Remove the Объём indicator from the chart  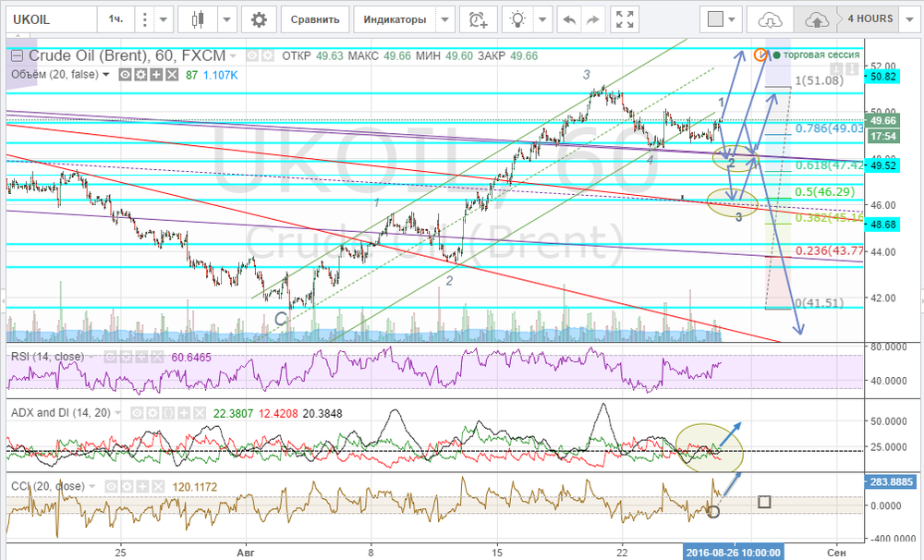pos(172,75)
